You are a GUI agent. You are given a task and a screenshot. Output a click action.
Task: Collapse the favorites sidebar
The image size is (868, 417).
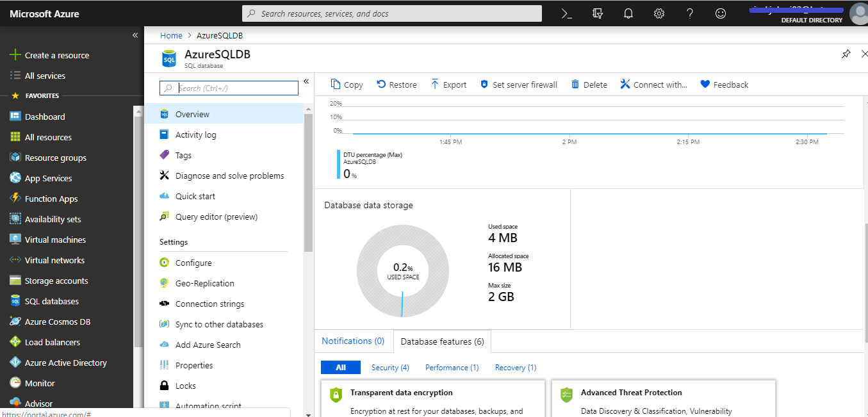click(135, 35)
